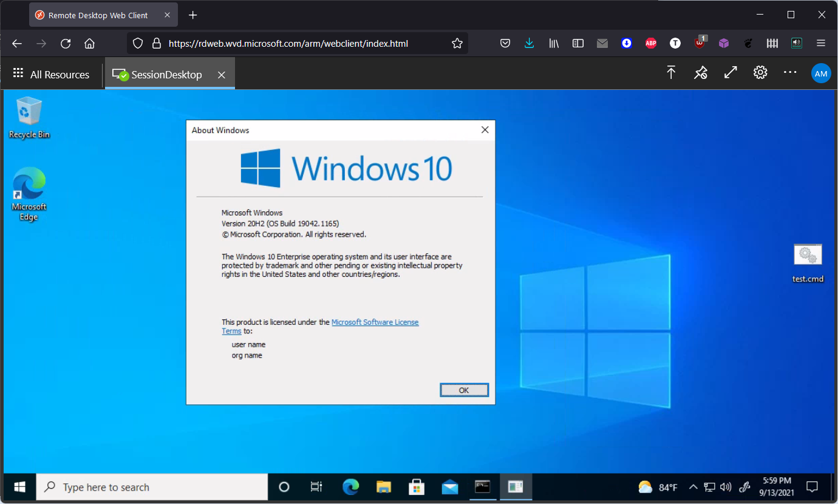Open a new Firefox tab
The image size is (838, 504).
click(193, 15)
